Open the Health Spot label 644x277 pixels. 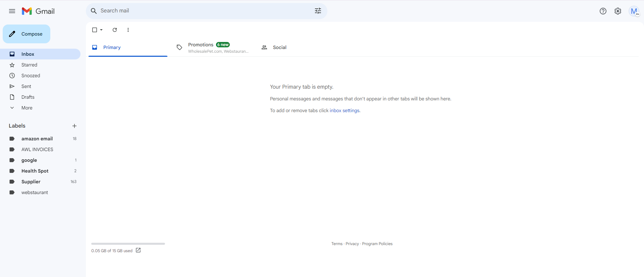click(40, 171)
